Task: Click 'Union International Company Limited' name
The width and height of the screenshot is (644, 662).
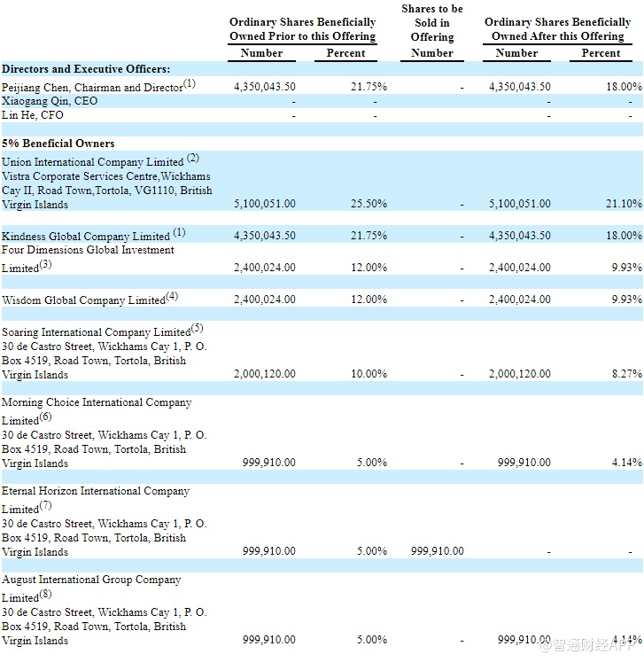Action: [x=92, y=162]
